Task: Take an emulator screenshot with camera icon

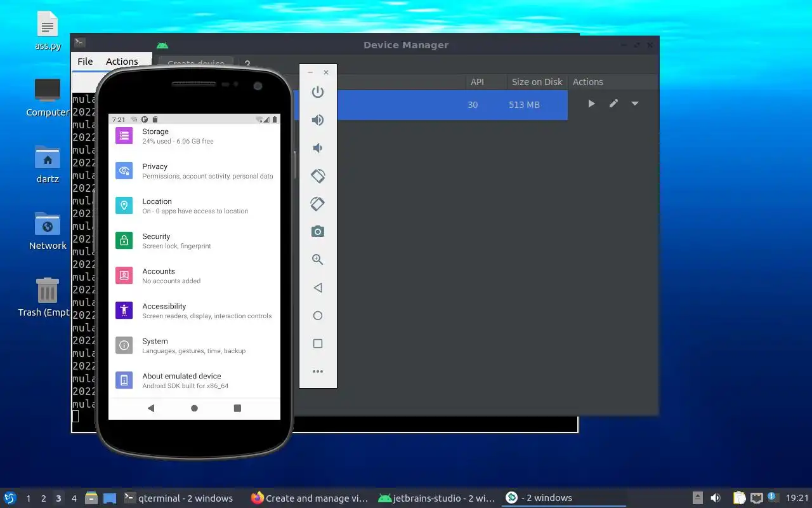Action: coord(318,232)
